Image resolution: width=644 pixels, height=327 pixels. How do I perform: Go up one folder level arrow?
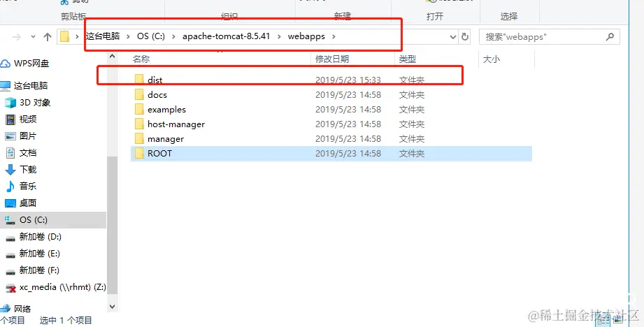point(48,37)
